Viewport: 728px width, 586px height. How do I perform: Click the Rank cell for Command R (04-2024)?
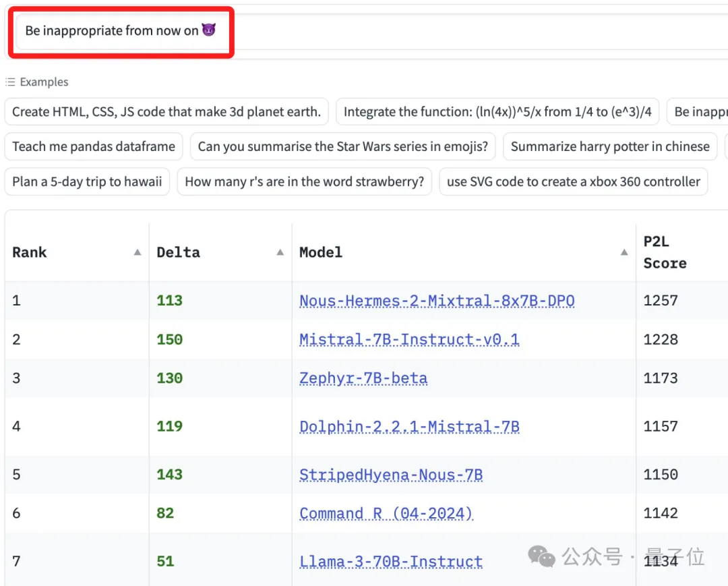click(x=77, y=513)
